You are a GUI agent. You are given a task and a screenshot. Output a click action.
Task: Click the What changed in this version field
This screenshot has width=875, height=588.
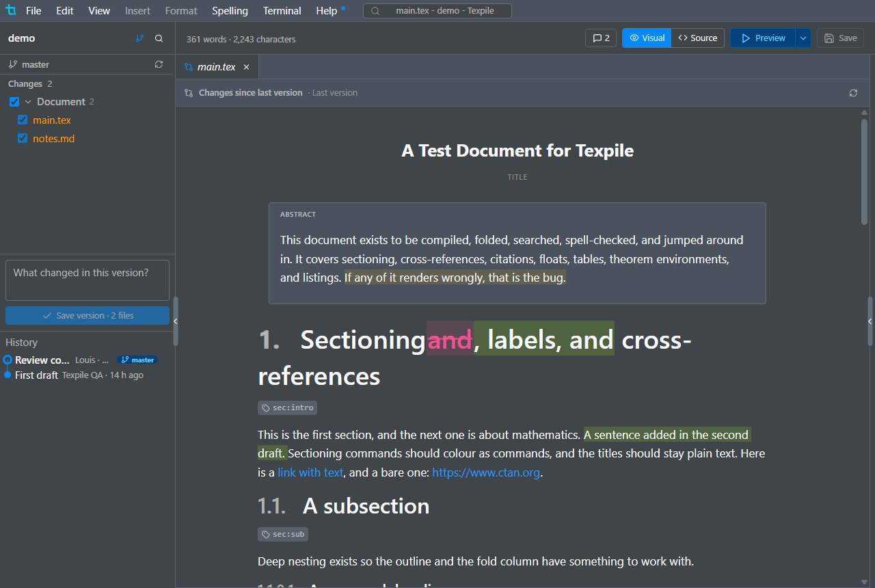click(87, 280)
